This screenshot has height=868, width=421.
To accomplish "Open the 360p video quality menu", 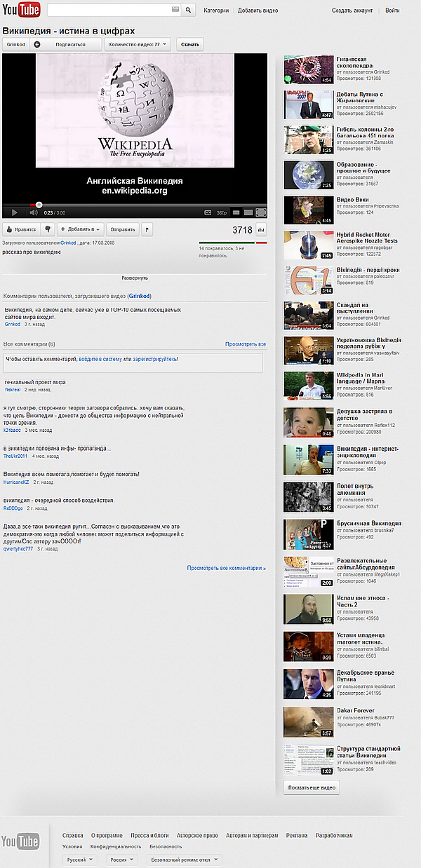I will (221, 212).
